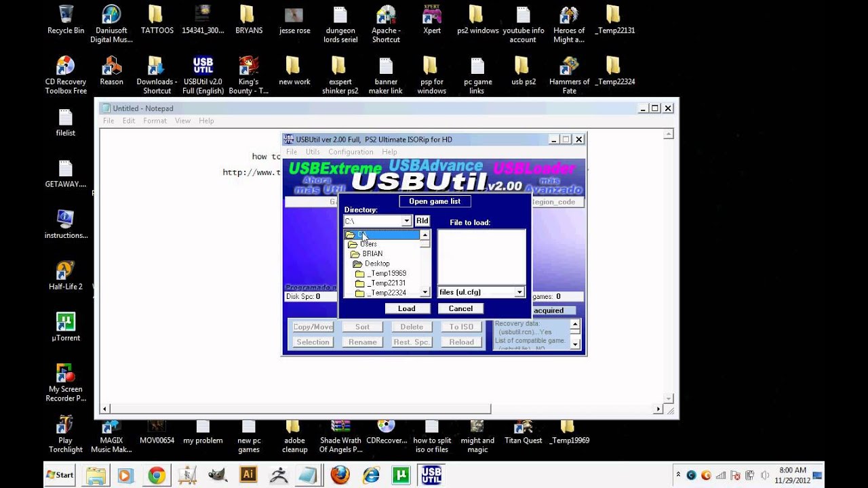Click the Copy/Move button in USBUtil

313,327
